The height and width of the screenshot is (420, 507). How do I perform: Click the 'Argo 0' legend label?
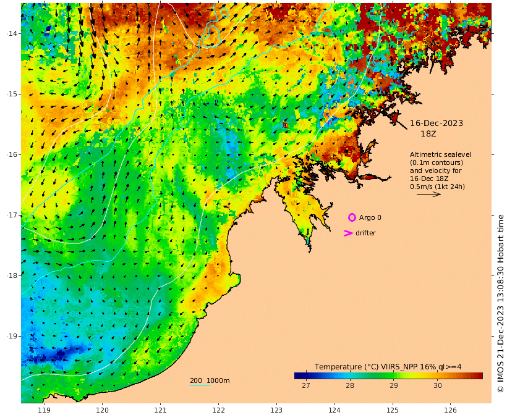coord(370,218)
